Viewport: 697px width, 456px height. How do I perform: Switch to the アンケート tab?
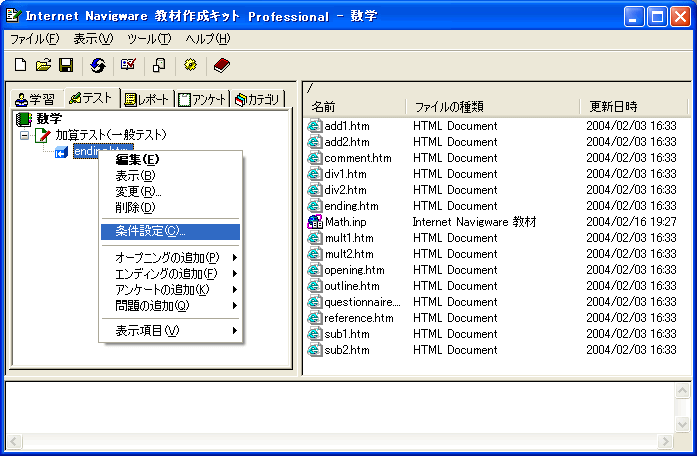[202, 99]
